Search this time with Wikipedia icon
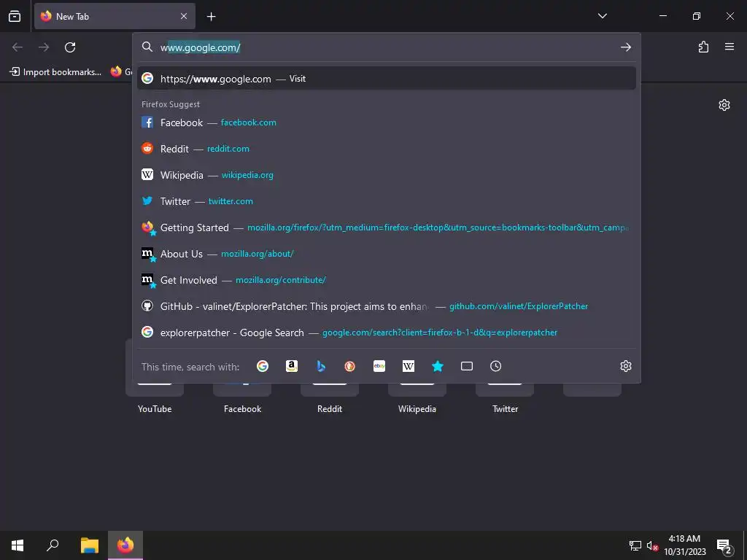 click(409, 366)
